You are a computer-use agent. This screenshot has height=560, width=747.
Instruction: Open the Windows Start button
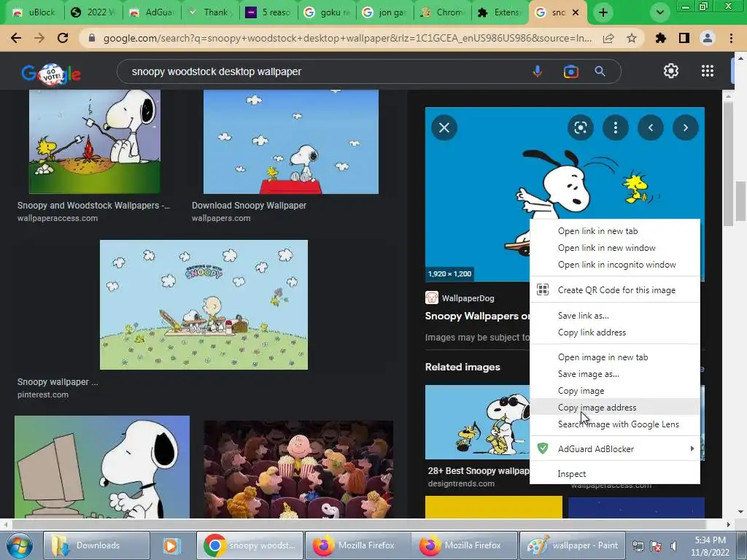coord(19,545)
